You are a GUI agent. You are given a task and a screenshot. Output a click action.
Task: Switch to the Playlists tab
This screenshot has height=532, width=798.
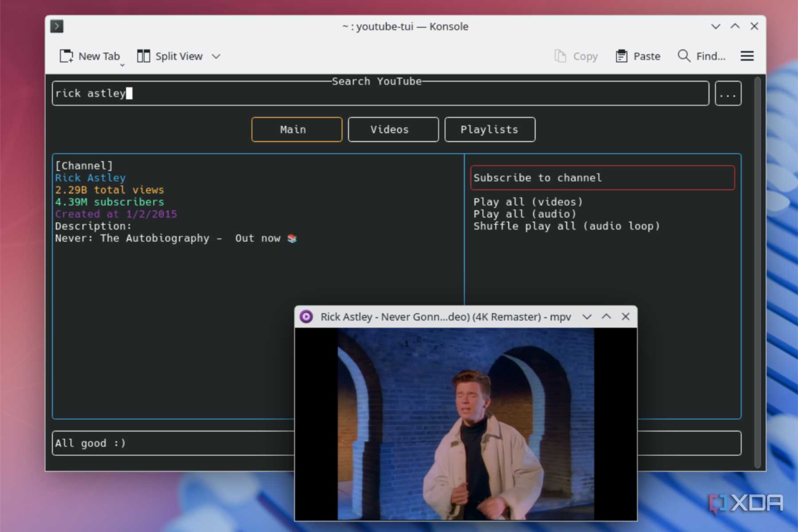(490, 129)
